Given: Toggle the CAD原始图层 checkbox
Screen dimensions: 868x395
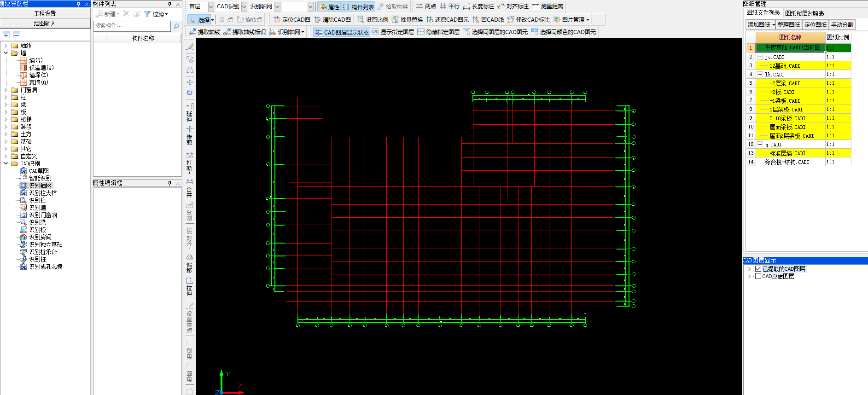Looking at the screenshot, I should pos(758,276).
